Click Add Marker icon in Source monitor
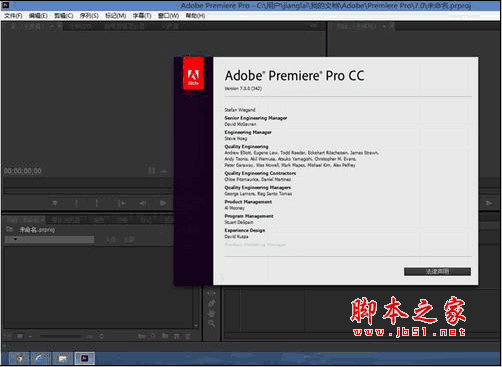 pos(55,203)
